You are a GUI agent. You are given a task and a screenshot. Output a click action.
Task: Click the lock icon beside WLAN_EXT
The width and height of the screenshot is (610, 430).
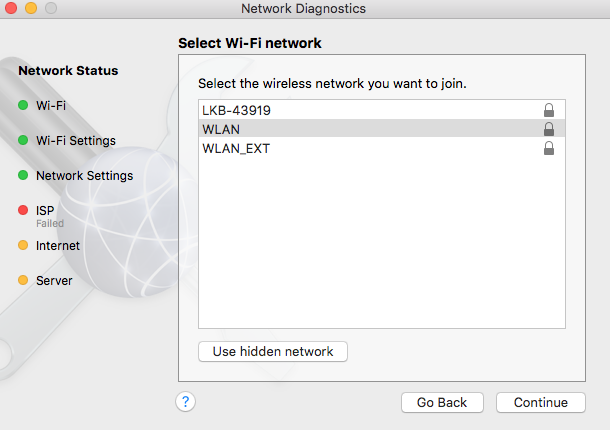548,148
